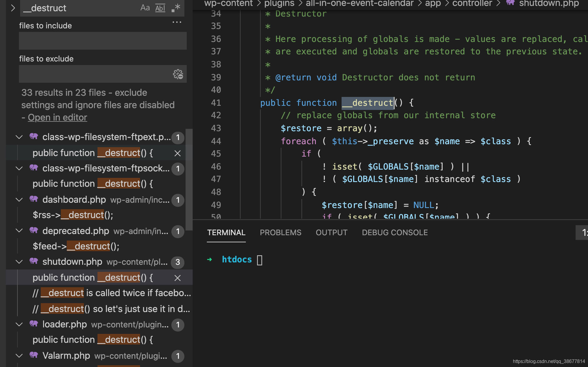Viewport: 588px width, 367px height.
Task: Click into terminal at htdocs prompt
Action: pos(259,260)
